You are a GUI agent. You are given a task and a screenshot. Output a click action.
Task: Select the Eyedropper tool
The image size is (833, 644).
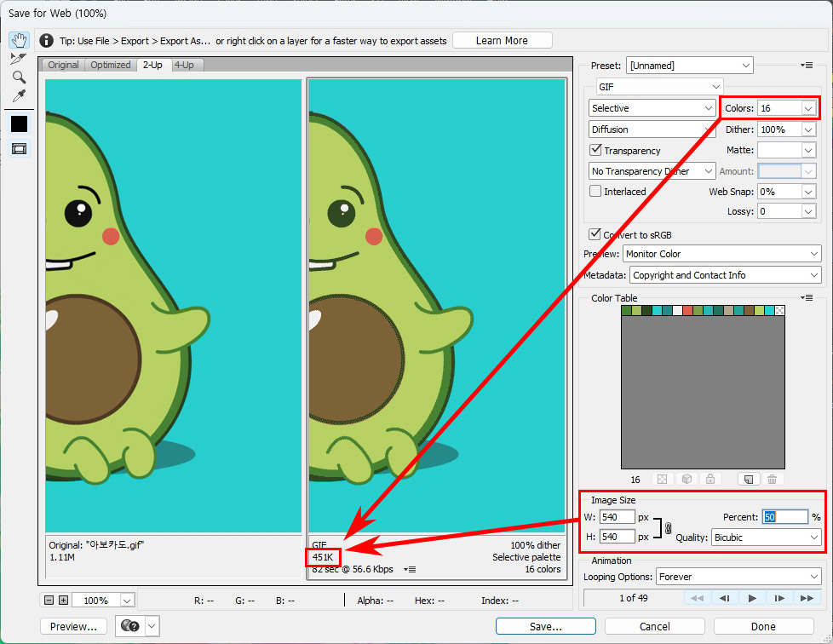(19, 96)
